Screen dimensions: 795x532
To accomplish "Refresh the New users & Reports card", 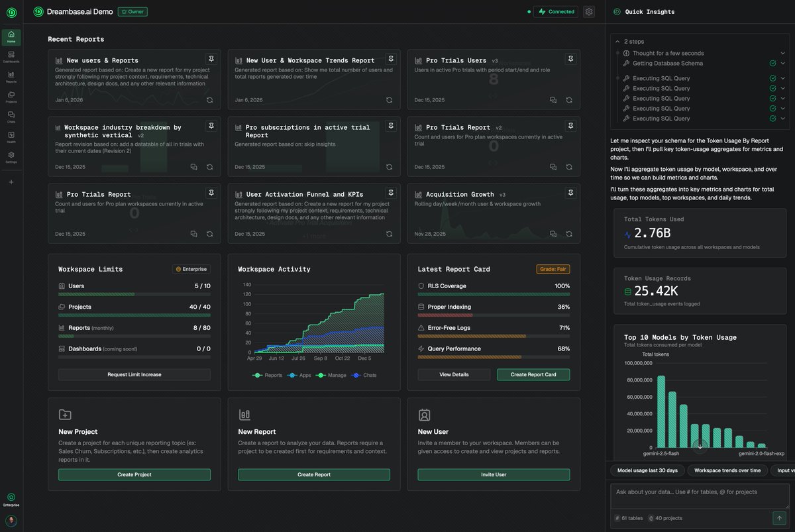I will tap(209, 100).
